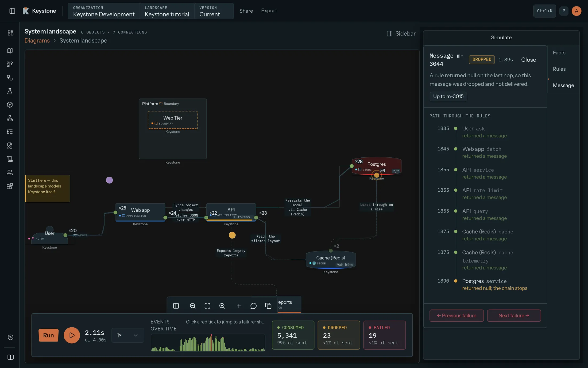Open the scroll icon in left sidebar

pos(10,159)
